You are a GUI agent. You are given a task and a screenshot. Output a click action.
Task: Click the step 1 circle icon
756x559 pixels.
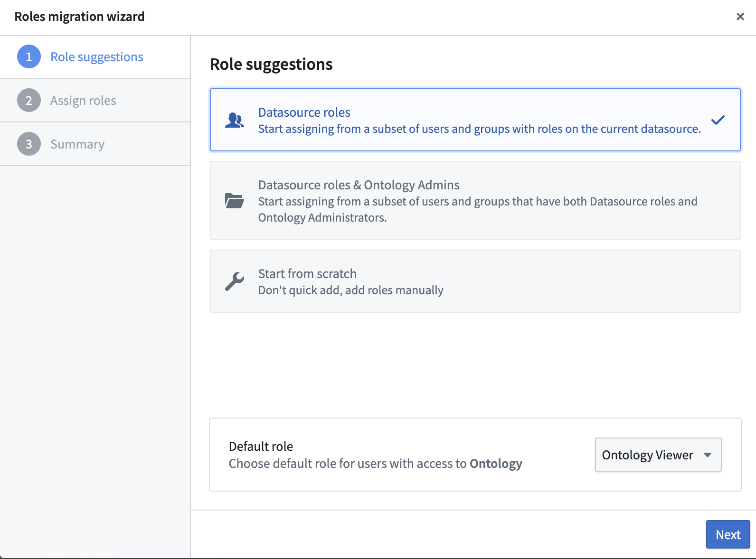(x=29, y=57)
